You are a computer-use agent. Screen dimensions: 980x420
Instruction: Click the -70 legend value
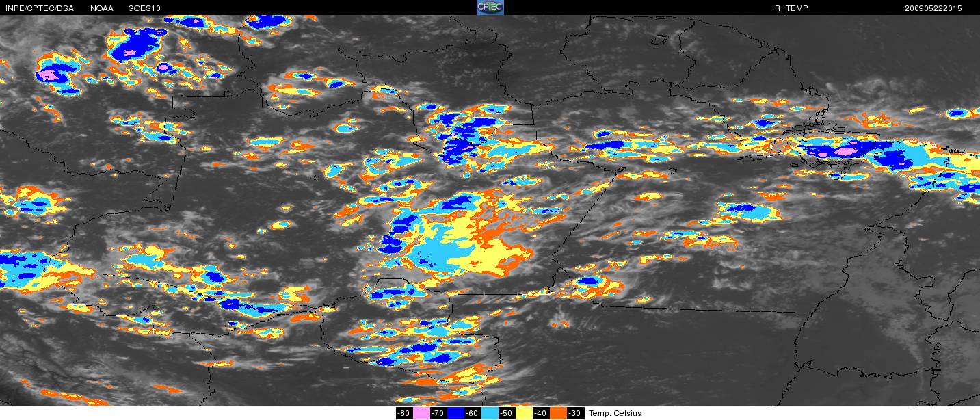pyautogui.click(x=438, y=413)
